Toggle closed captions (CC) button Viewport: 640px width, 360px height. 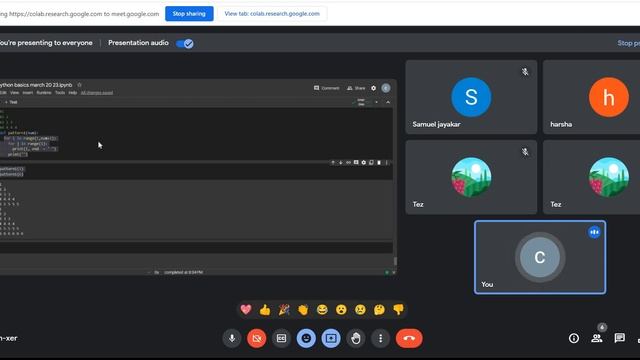tap(281, 338)
